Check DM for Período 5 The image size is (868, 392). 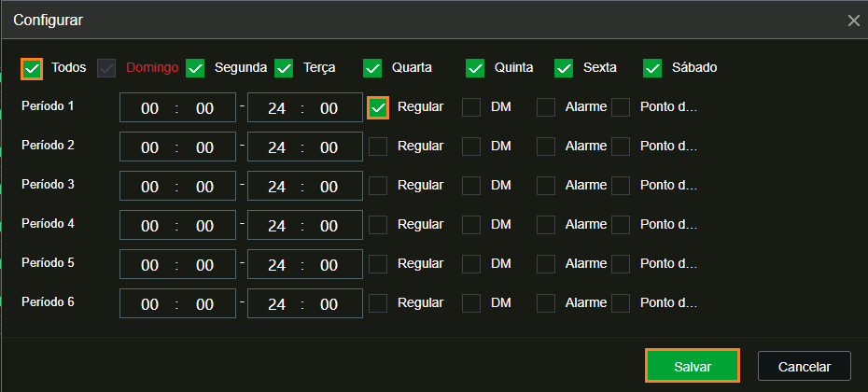[x=471, y=264]
